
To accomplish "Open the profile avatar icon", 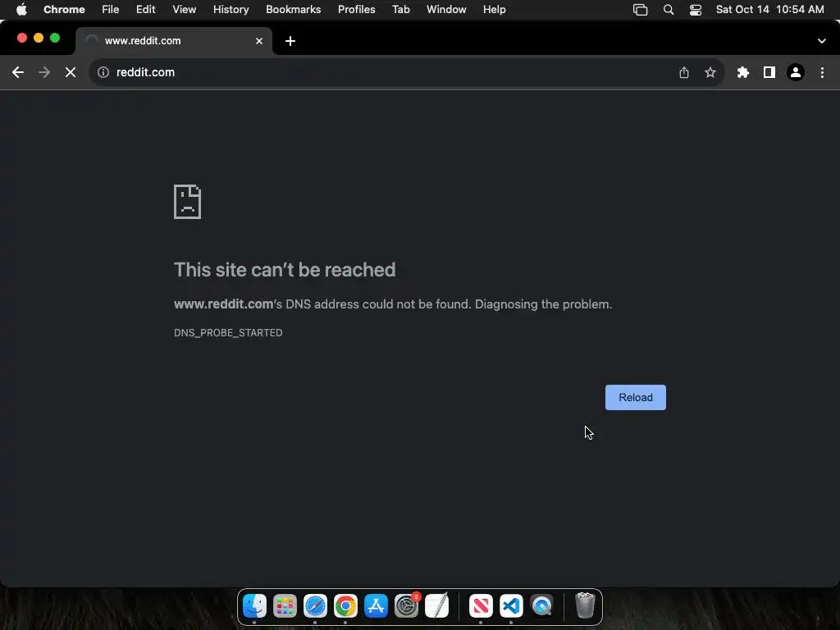I will (x=796, y=72).
